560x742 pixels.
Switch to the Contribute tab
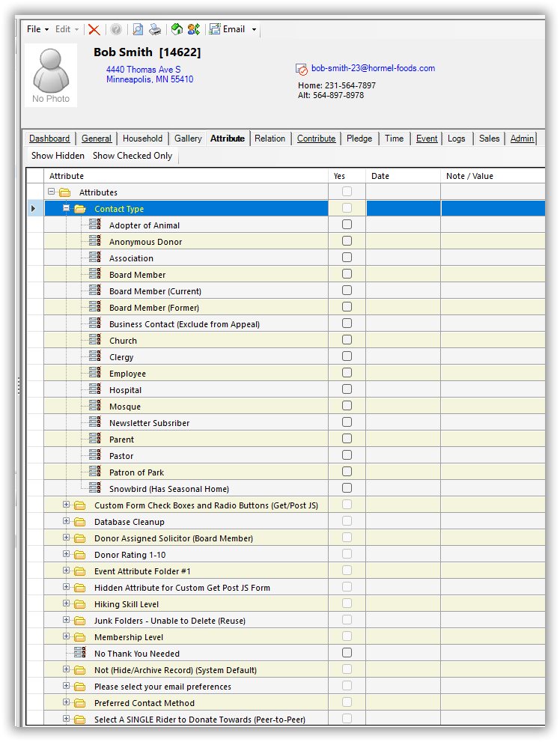click(316, 139)
